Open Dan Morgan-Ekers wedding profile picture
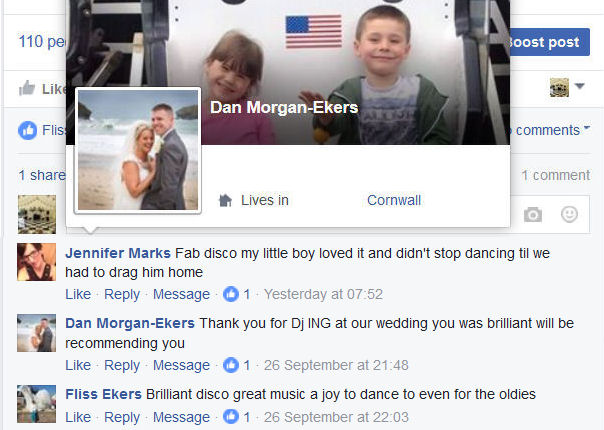 (x=138, y=150)
